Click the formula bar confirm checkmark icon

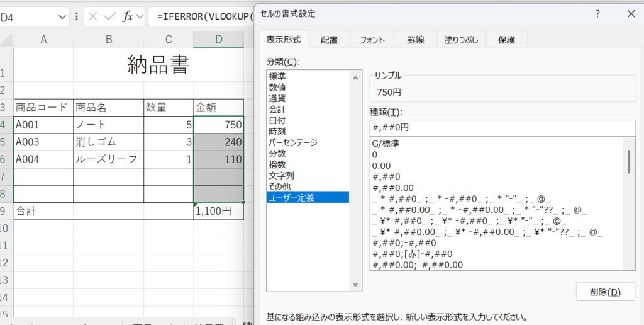[110, 17]
